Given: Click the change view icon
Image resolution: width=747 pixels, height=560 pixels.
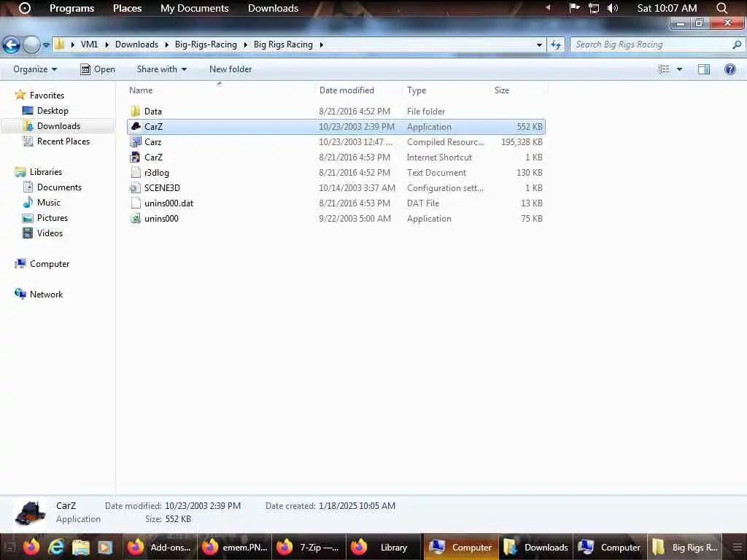Looking at the screenshot, I should [664, 69].
